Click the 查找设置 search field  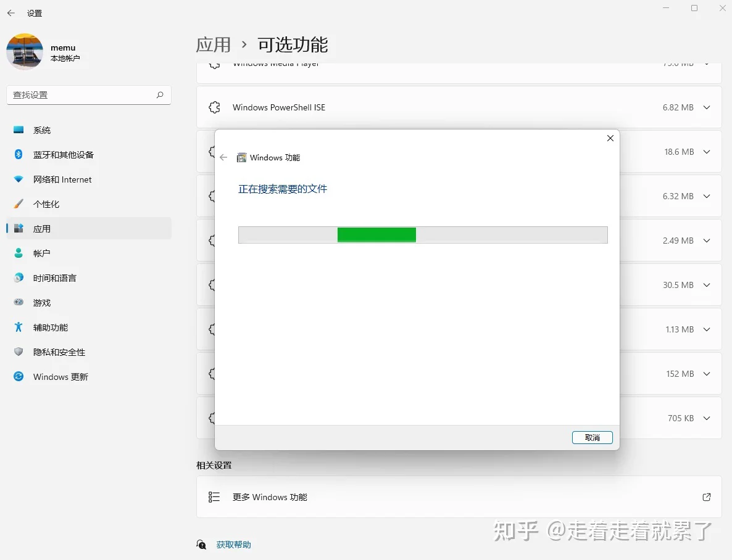[x=89, y=95]
